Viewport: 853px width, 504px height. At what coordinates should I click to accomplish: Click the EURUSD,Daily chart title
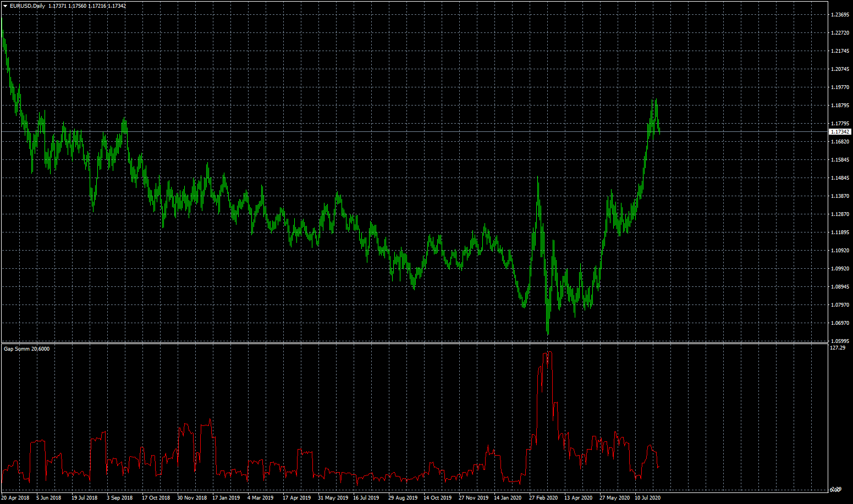tap(27, 6)
